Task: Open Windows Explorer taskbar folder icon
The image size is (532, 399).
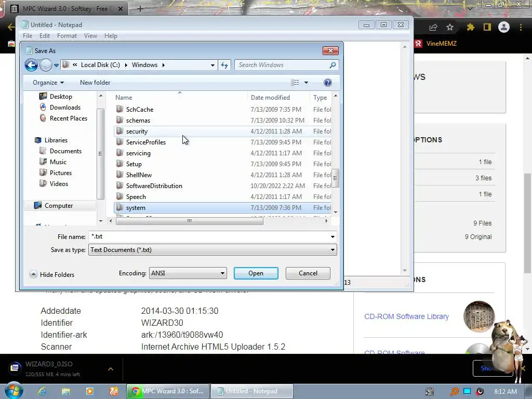Action: coord(66,391)
